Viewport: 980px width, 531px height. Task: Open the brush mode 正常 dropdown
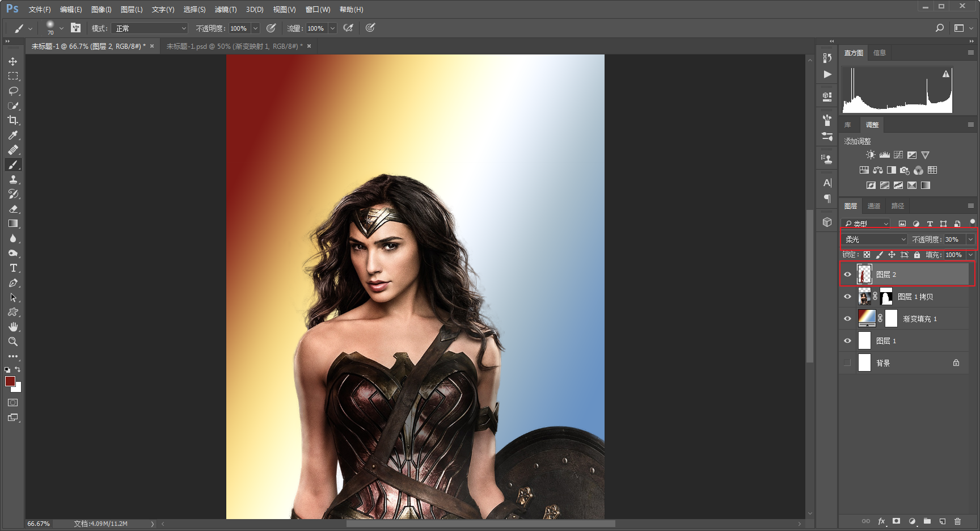(x=150, y=28)
